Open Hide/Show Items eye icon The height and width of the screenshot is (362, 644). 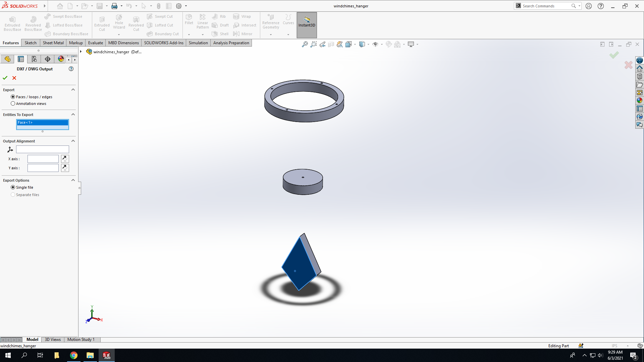click(x=375, y=44)
